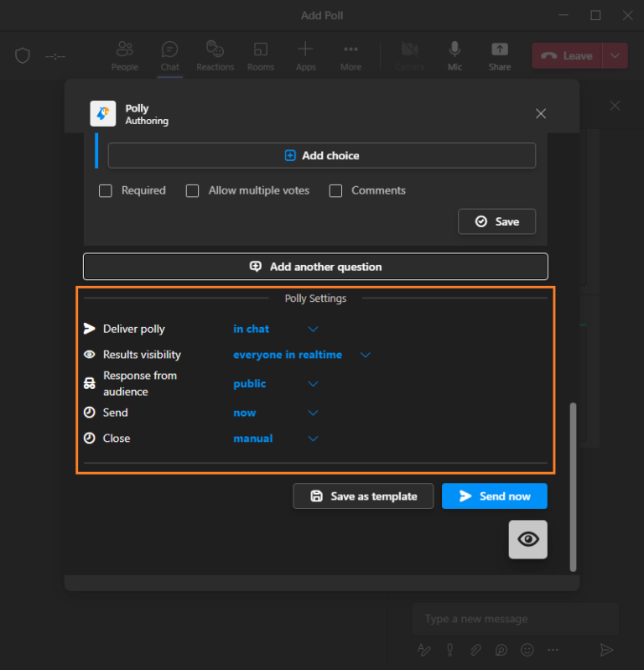The image size is (644, 670).
Task: Click the 'manual' close value
Action: point(253,439)
